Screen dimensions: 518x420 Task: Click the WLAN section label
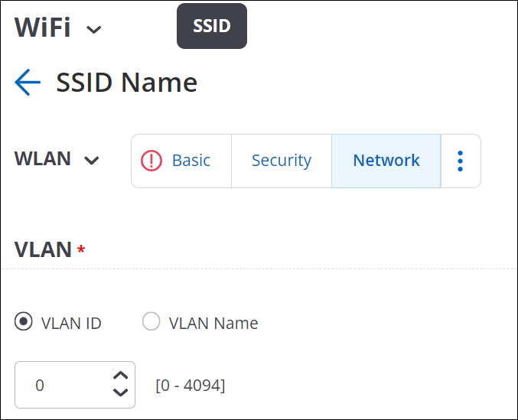coord(43,158)
